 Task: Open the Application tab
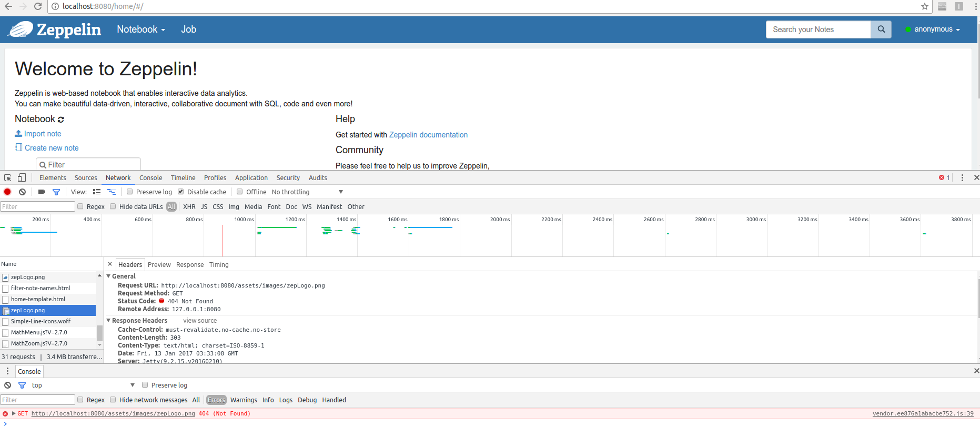(251, 178)
